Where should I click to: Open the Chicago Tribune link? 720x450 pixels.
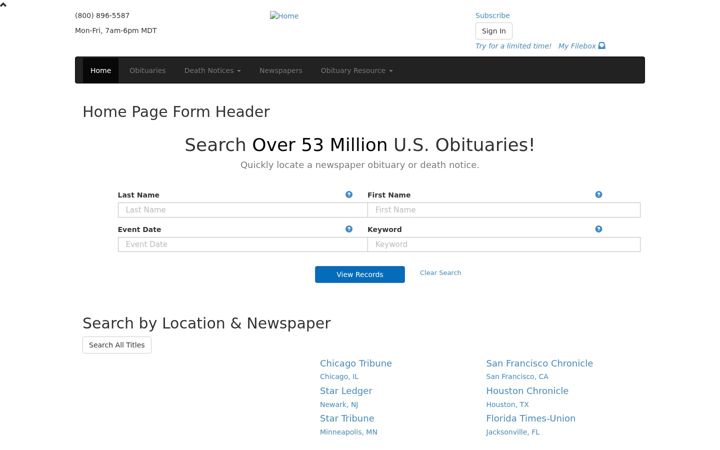pos(356,363)
